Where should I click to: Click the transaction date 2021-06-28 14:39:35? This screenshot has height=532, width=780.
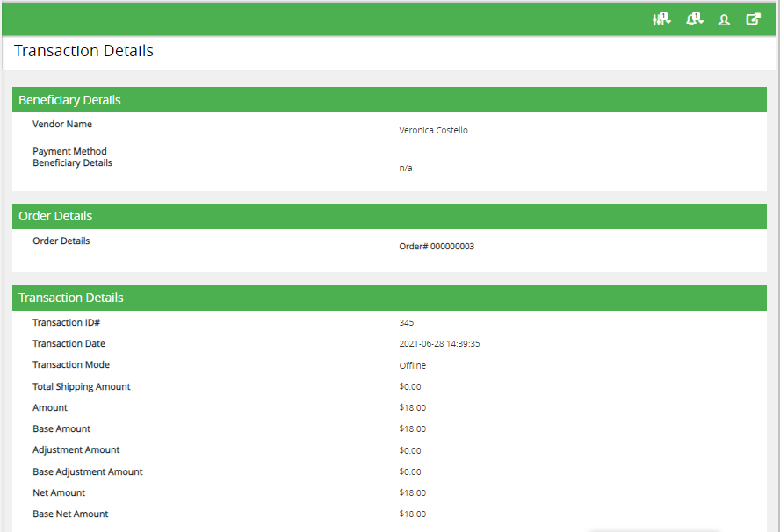point(439,344)
